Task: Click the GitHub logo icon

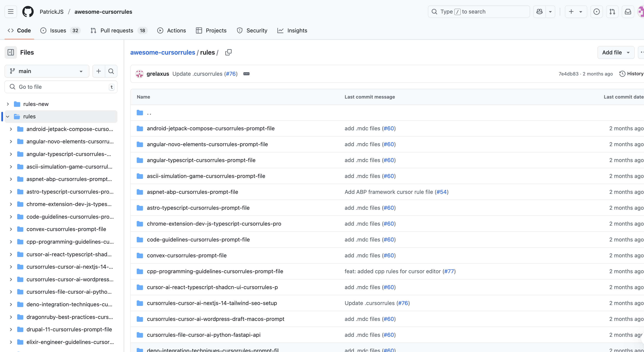Action: pos(28,12)
